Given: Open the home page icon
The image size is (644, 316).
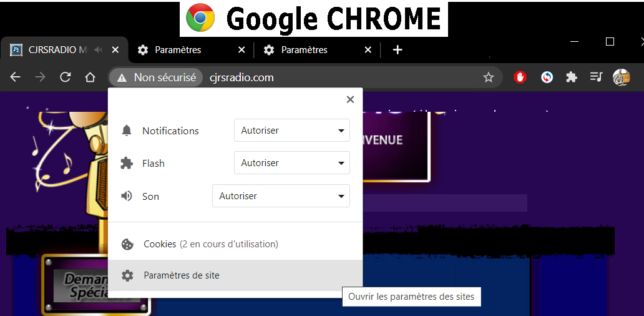Looking at the screenshot, I should (90, 77).
